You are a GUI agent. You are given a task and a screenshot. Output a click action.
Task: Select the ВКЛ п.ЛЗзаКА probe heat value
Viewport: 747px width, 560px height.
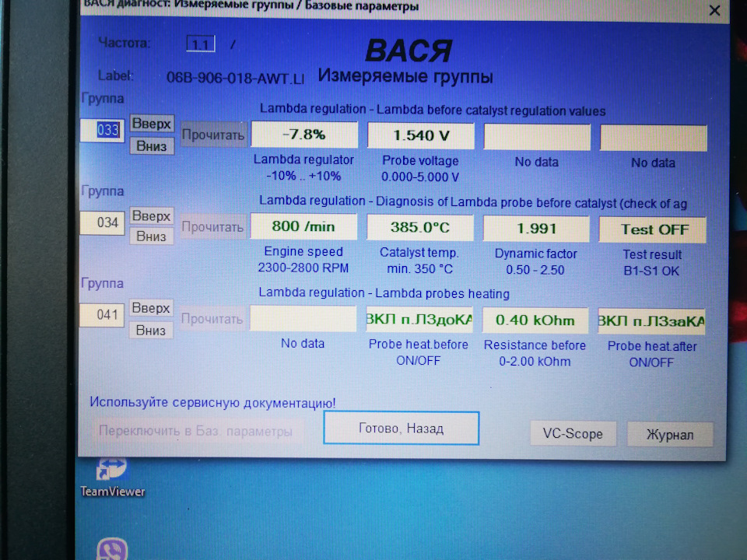click(652, 321)
